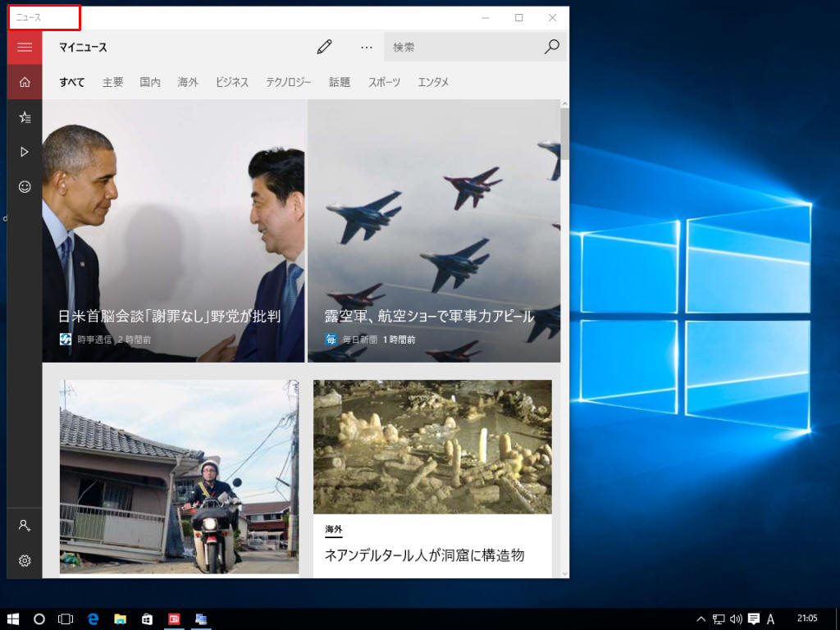Switch to the 話題 tab

(x=339, y=82)
